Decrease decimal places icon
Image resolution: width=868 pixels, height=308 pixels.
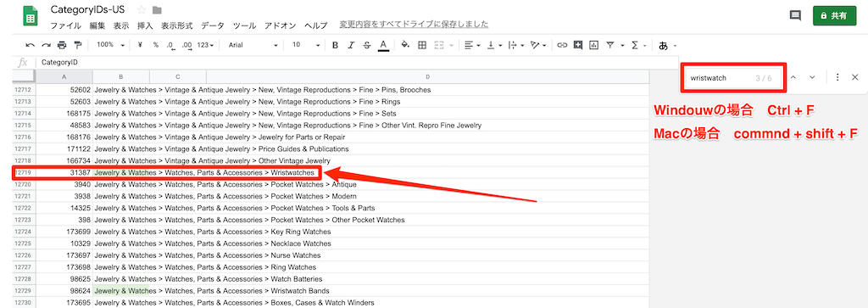click(x=171, y=46)
